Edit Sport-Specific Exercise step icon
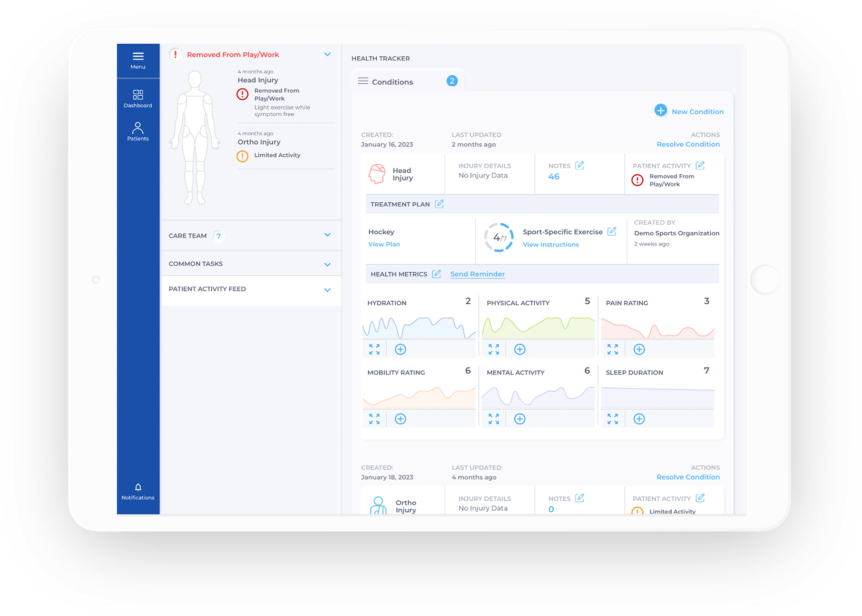 click(612, 231)
